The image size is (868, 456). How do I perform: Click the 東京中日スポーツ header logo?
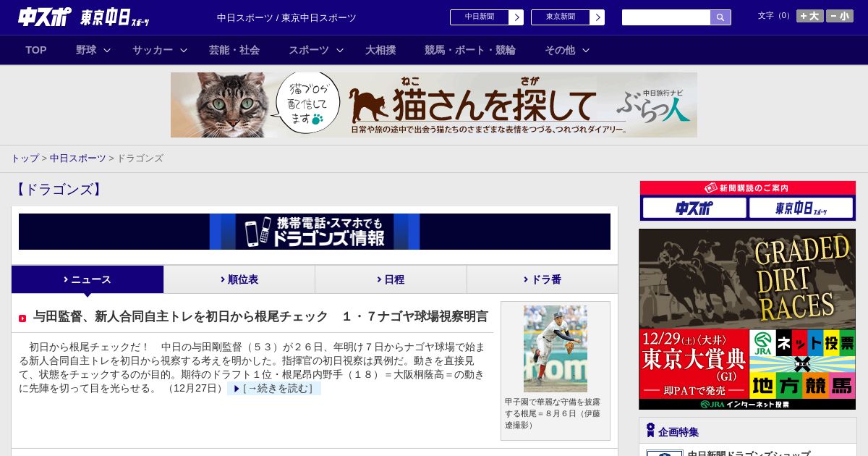point(115,17)
